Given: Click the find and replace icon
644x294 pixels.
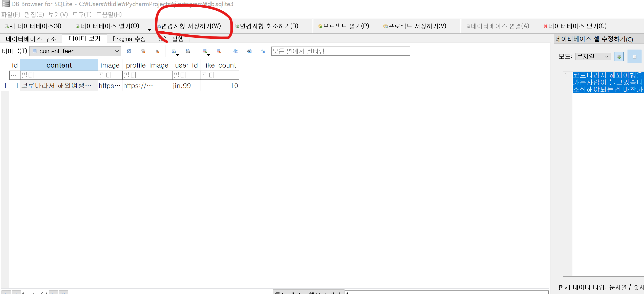Looking at the screenshot, I should pos(263,51).
